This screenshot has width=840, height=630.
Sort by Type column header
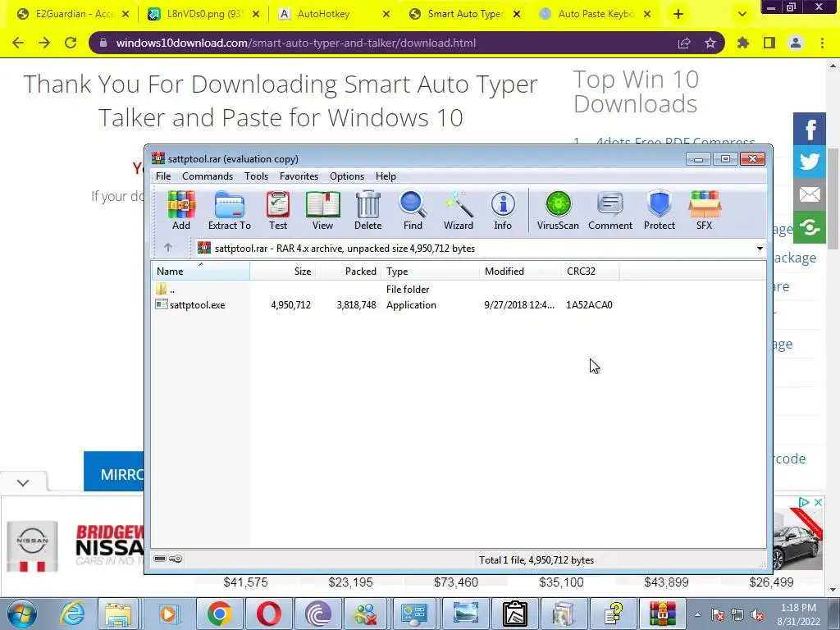click(x=430, y=271)
